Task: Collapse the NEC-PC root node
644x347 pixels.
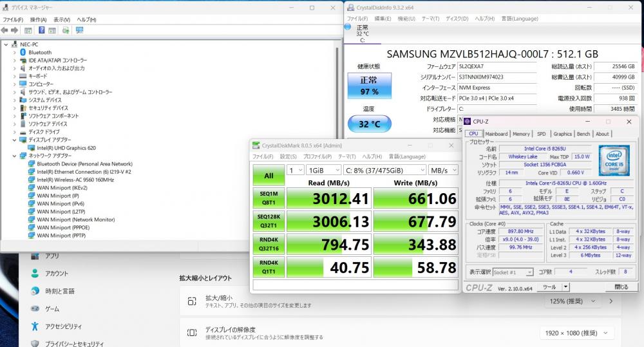Action: pyautogui.click(x=6, y=44)
